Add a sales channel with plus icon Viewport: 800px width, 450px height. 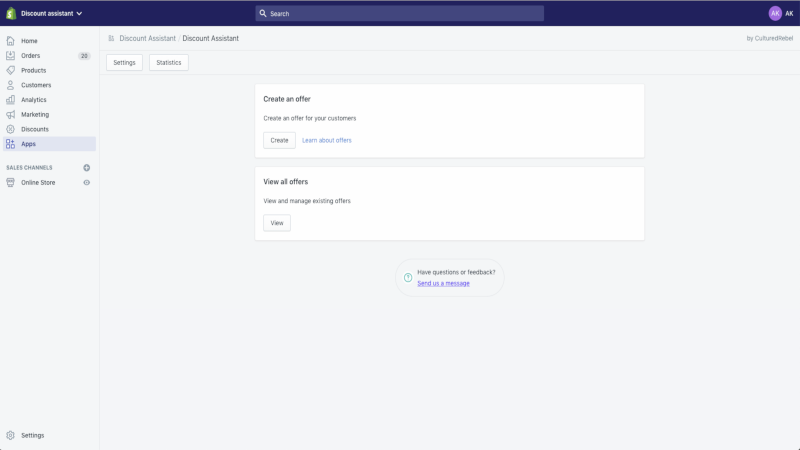(x=87, y=168)
